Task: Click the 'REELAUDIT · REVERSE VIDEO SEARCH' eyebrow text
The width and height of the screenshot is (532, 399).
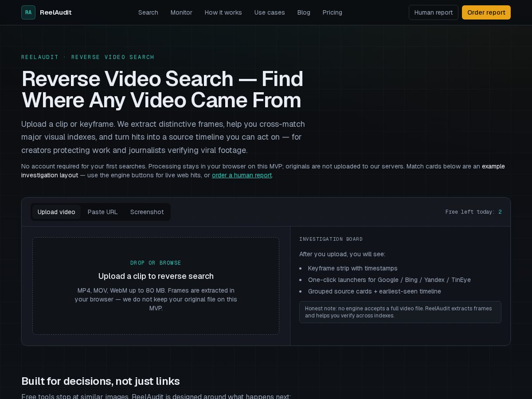Action: coord(88,57)
